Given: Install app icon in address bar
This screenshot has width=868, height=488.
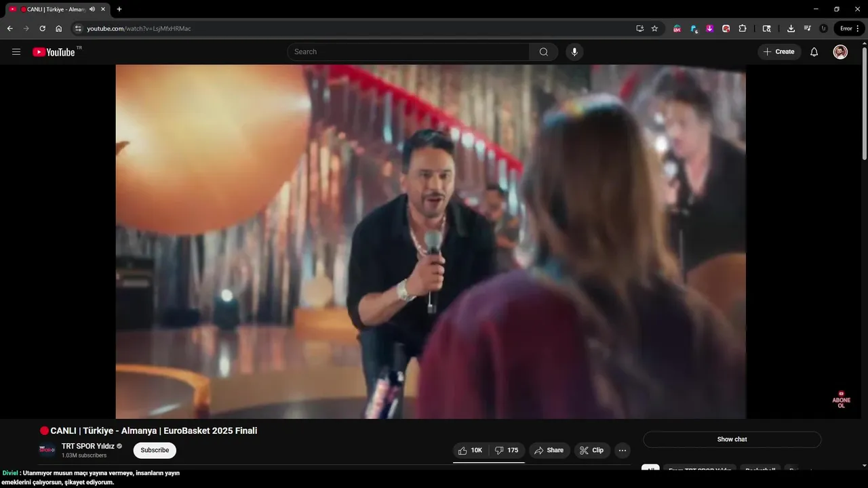Looking at the screenshot, I should pos(639,28).
